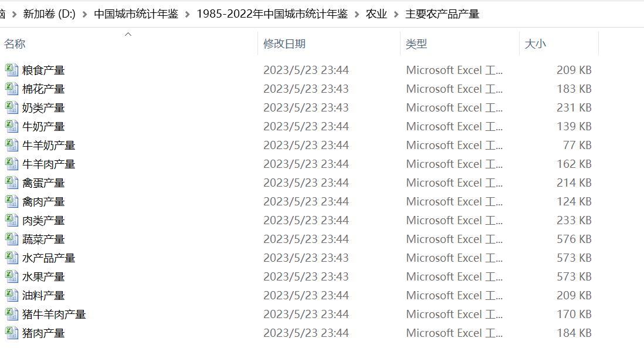Select the 猪牛羊肉产量 file name

[x=54, y=314]
